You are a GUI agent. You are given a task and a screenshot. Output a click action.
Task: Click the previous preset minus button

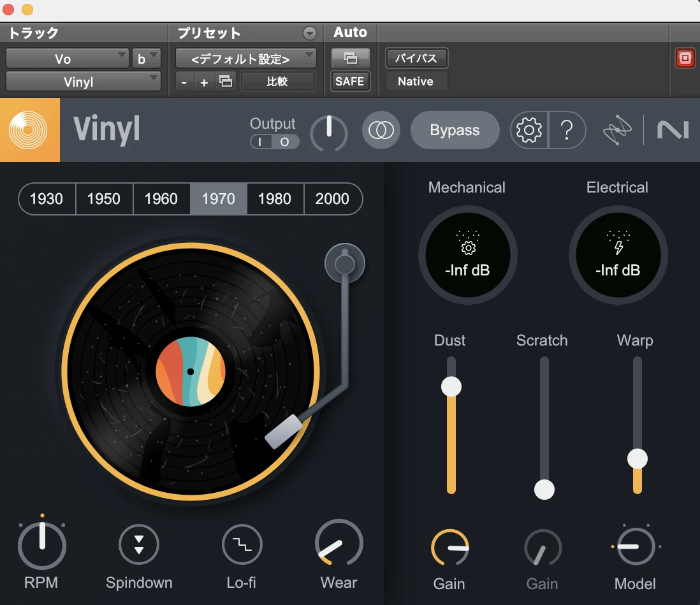pyautogui.click(x=184, y=82)
